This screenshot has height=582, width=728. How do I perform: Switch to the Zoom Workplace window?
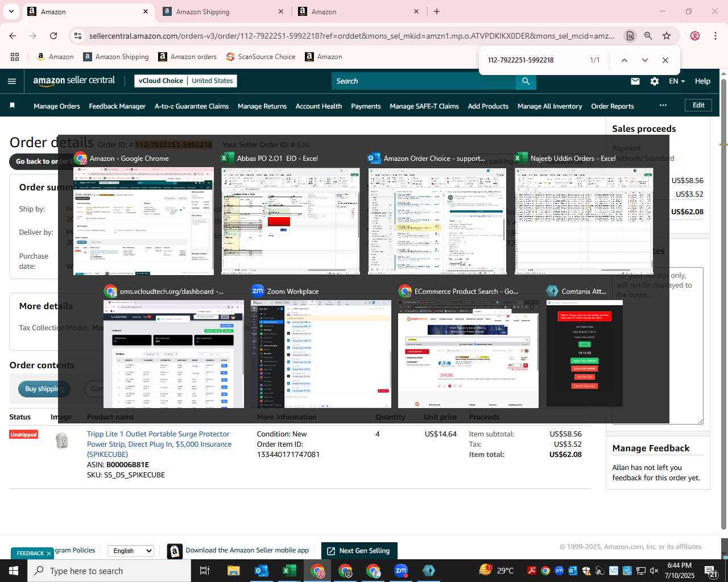click(321, 354)
